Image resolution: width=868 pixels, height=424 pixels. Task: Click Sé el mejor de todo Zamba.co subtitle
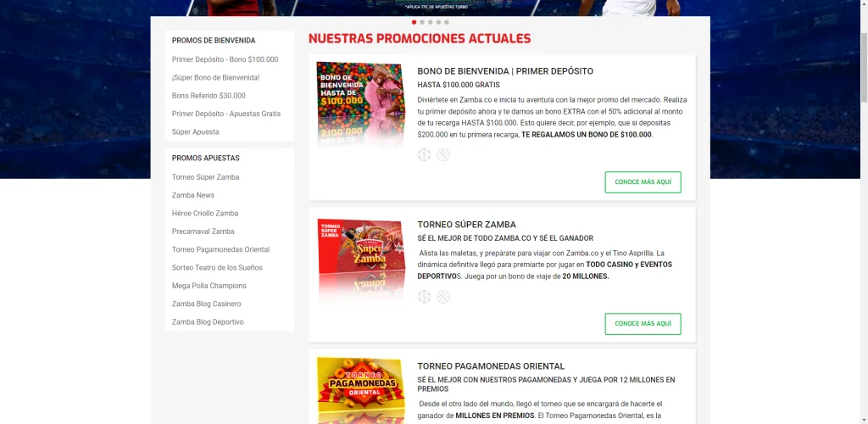[x=505, y=238]
